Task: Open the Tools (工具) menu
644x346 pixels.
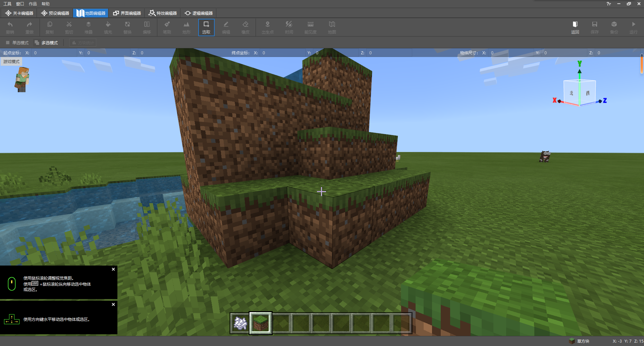Action: click(7, 4)
